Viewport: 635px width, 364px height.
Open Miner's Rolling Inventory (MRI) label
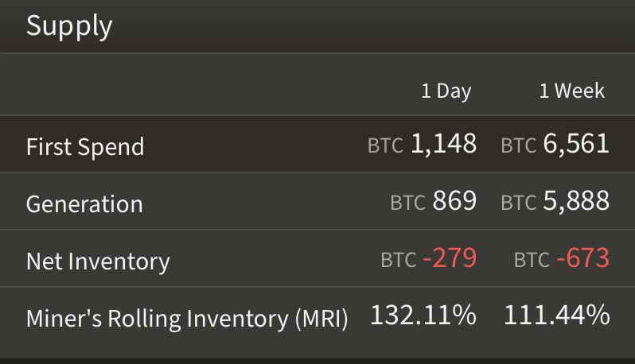(x=187, y=319)
